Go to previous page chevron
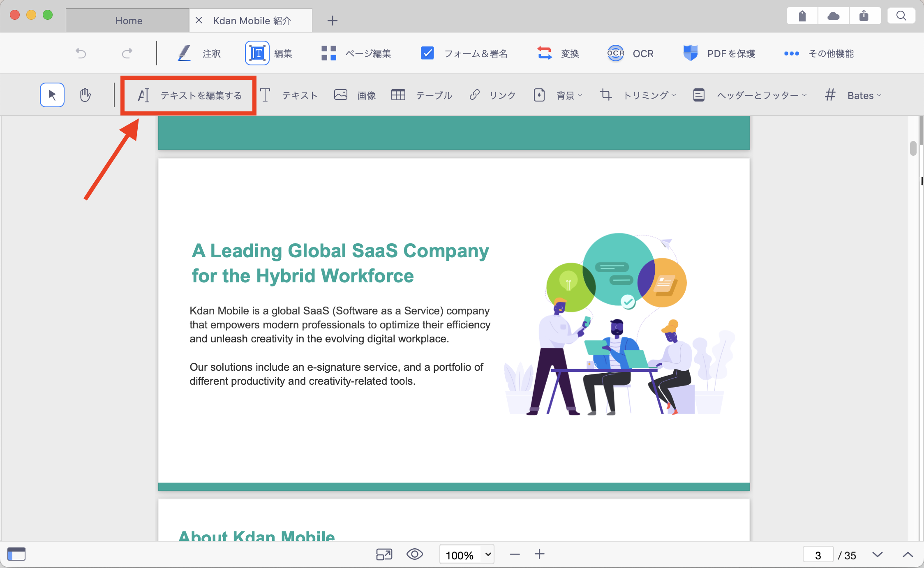Image resolution: width=924 pixels, height=568 pixels. click(908, 554)
